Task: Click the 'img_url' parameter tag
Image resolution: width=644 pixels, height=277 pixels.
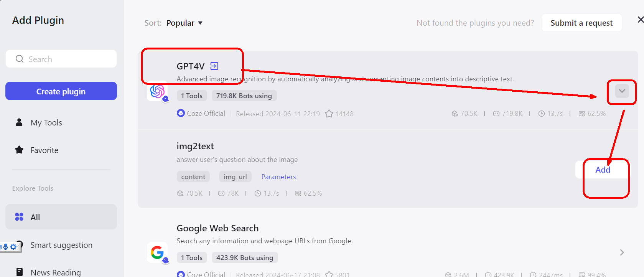Action: [235, 177]
